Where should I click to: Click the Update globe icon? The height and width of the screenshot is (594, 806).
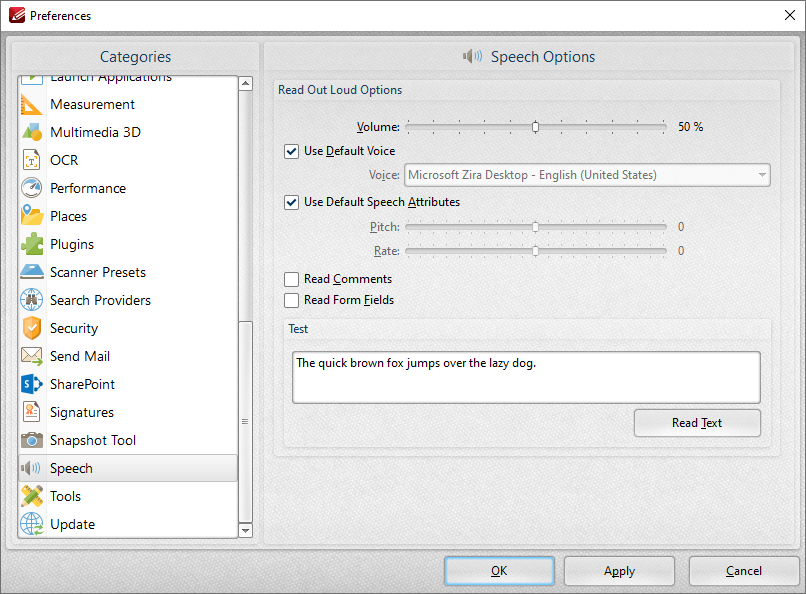click(31, 524)
